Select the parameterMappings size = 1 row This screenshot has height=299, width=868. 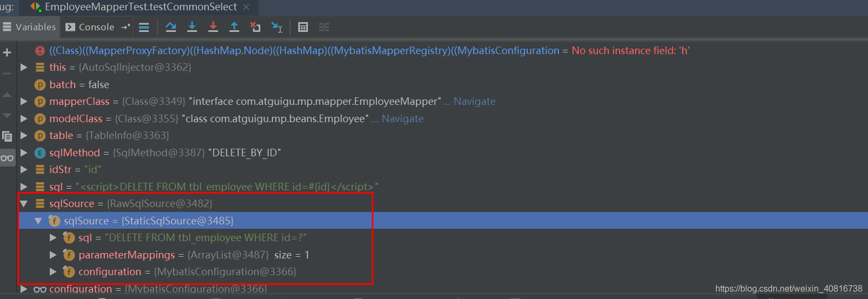coord(443,255)
